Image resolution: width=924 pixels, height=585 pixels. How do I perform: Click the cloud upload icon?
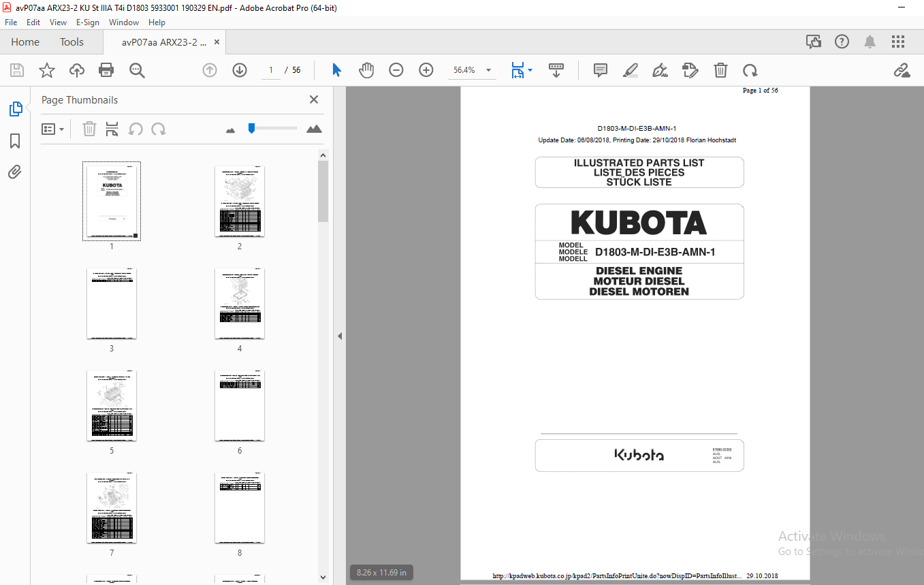point(77,70)
